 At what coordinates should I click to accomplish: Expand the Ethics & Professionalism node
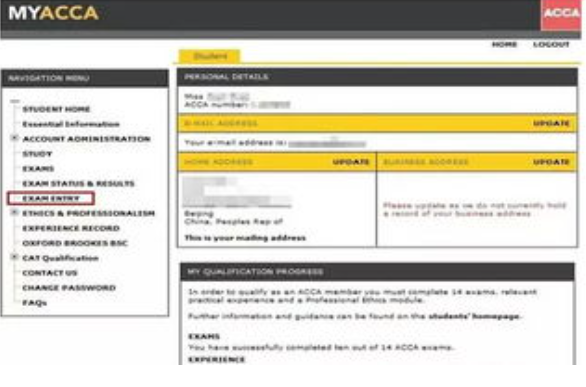[14, 213]
